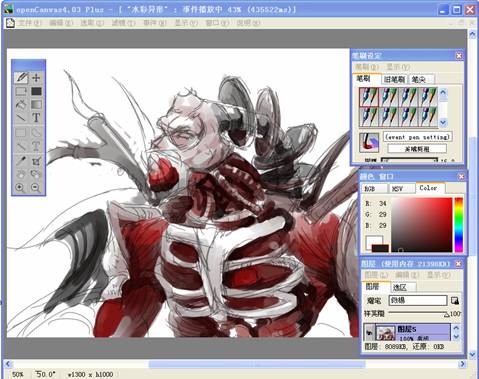Open the 图层 (L) menu in layers panel
Viewport: 479px width, 379px height.
377,275
